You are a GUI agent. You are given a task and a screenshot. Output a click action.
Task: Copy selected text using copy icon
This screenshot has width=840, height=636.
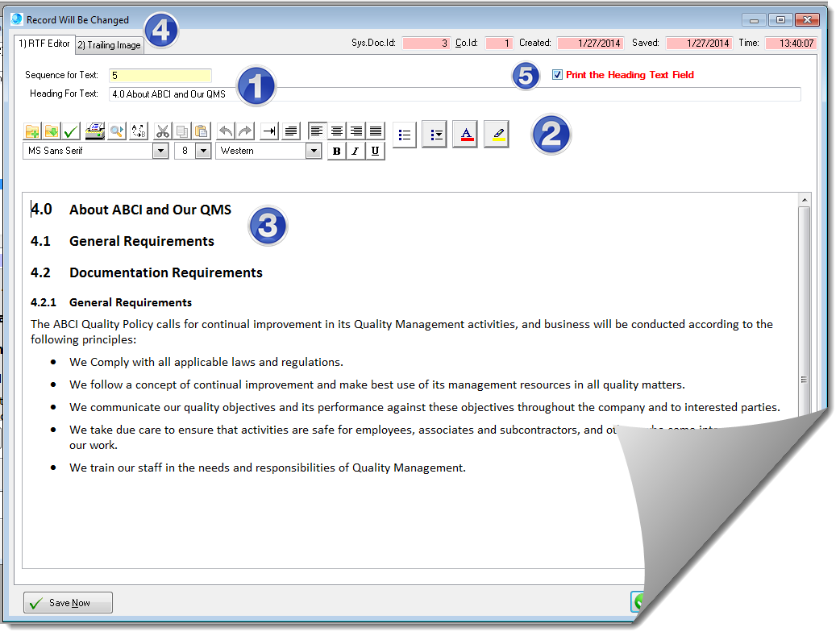point(181,131)
